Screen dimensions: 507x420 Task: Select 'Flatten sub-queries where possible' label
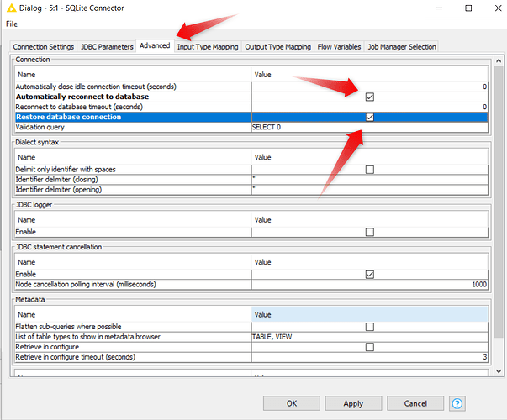click(69, 327)
